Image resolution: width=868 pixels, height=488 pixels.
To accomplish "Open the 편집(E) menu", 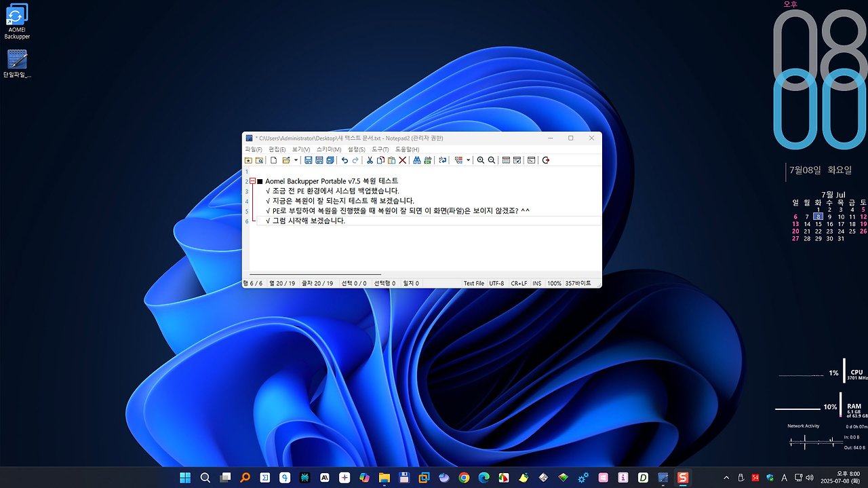I will (x=277, y=149).
